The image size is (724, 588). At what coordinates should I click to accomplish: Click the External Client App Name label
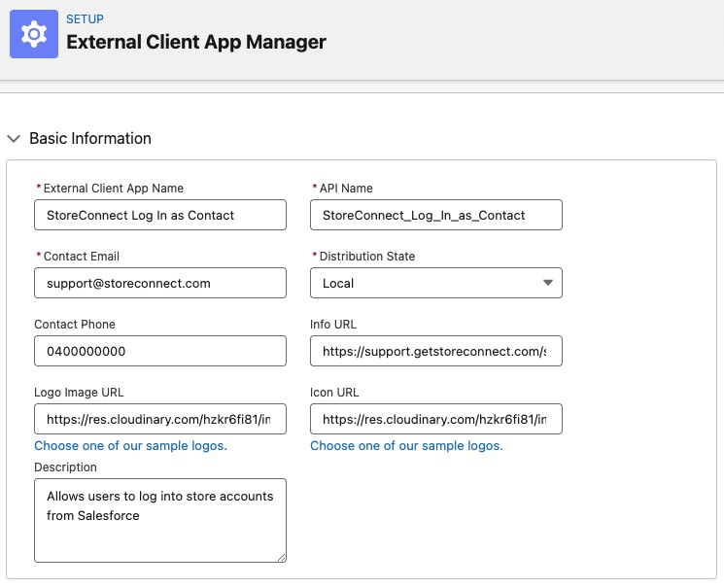[x=114, y=189]
